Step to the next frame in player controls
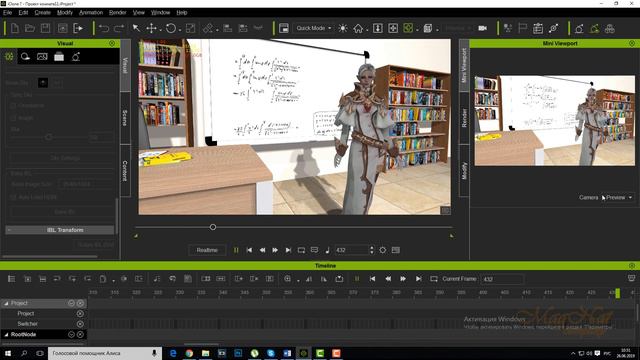Screen dimensions: 640x360 click(x=275, y=250)
